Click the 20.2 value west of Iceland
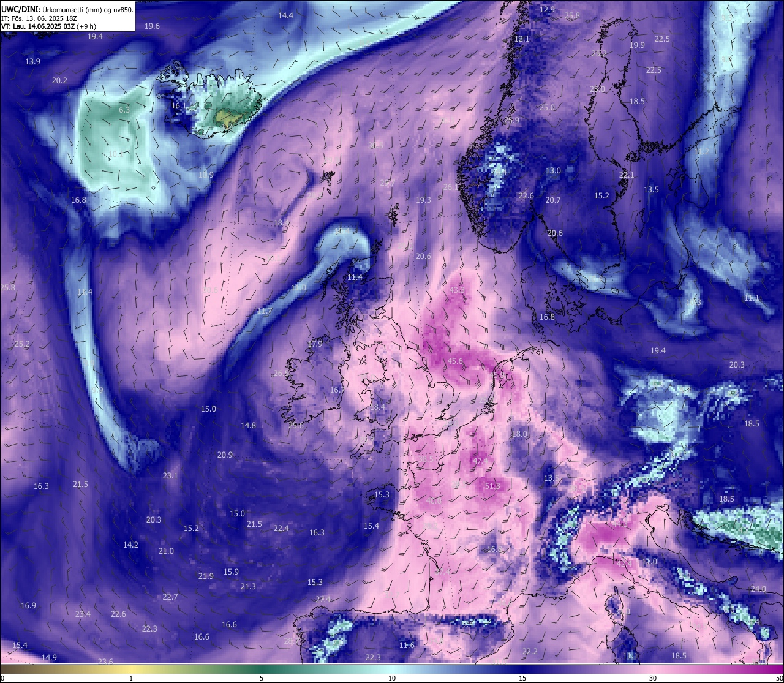This screenshot has height=683, width=784. pos(59,80)
